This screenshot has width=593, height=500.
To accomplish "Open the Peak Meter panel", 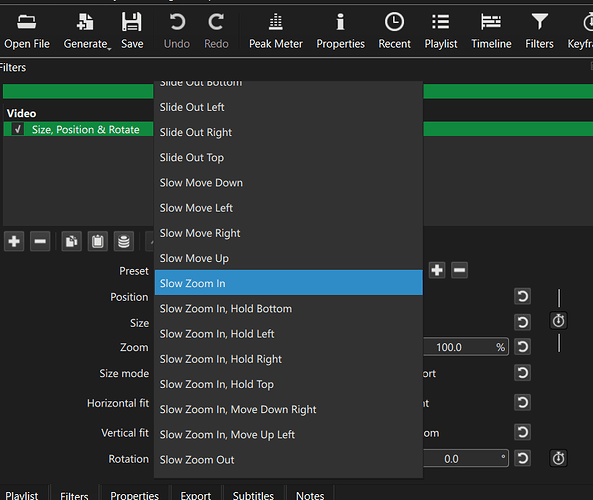I will pos(275,30).
